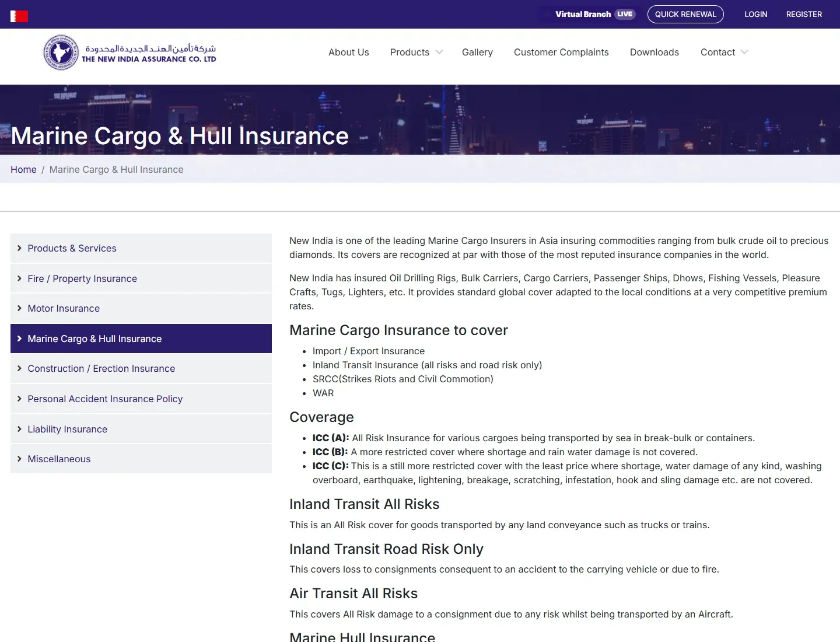Click the Bahrain flag icon
Viewport: 840px width, 642px height.
[19, 16]
